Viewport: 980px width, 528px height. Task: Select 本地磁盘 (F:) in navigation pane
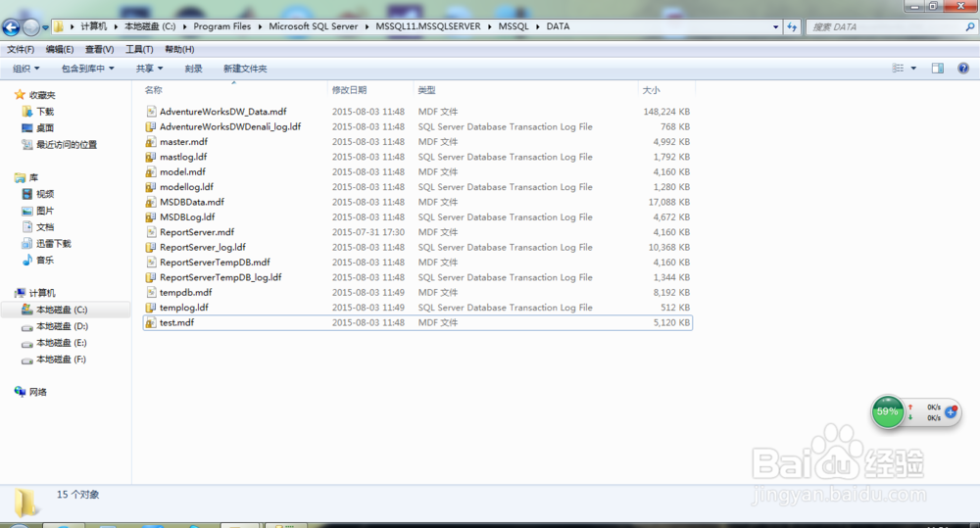tap(61, 360)
